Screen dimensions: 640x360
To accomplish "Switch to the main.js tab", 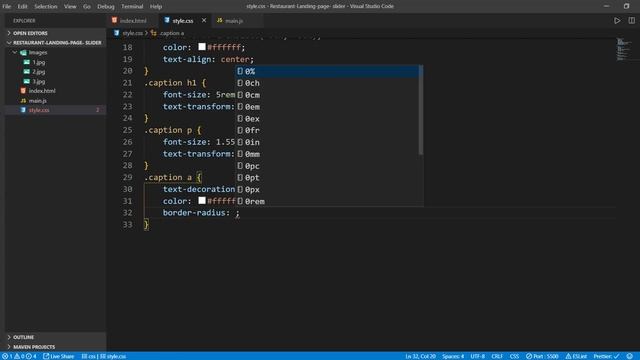I will coord(233,21).
